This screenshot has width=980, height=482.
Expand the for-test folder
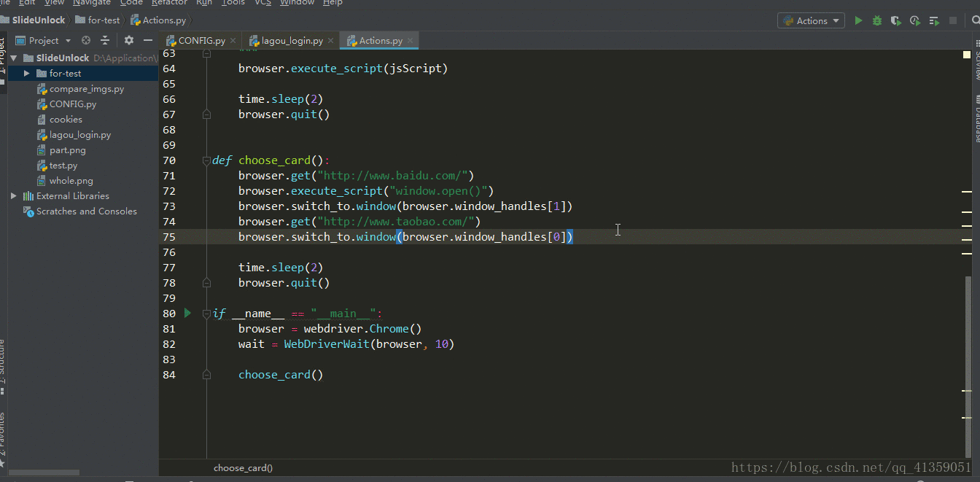(27, 73)
